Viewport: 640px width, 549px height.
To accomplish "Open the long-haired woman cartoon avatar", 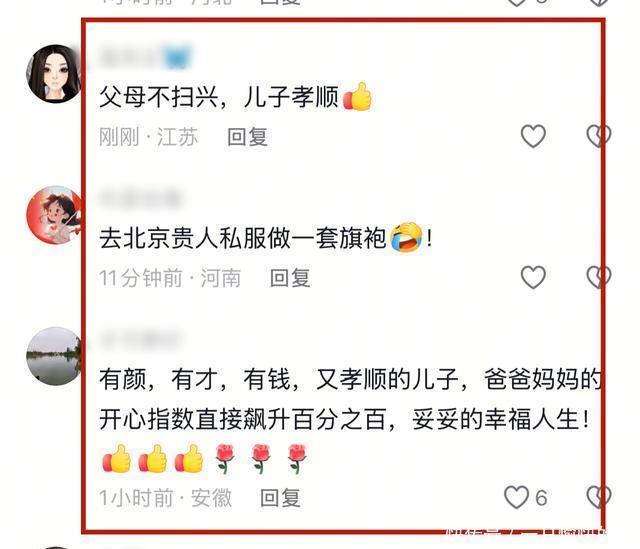I will coord(53,73).
